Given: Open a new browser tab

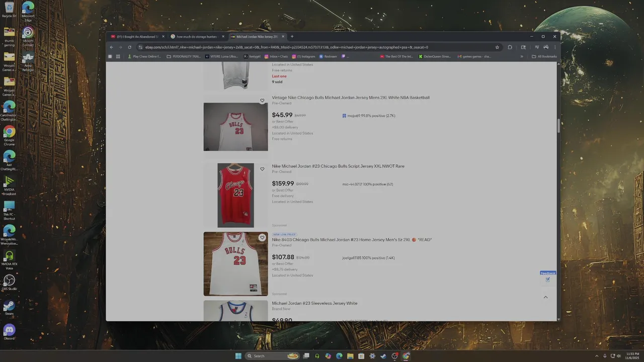Looking at the screenshot, I should click(x=292, y=37).
